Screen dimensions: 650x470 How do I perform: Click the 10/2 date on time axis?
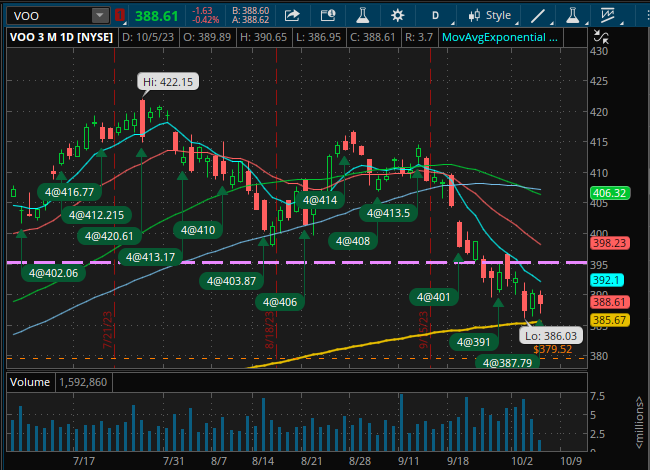pos(522,461)
